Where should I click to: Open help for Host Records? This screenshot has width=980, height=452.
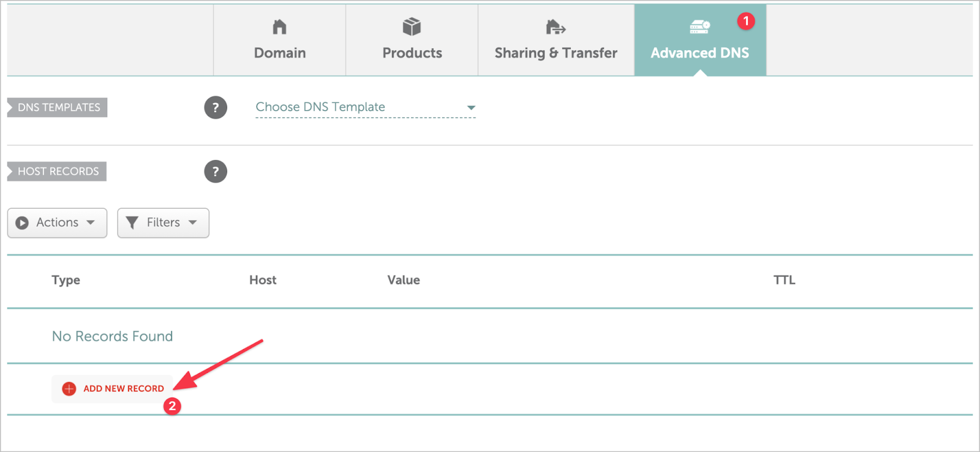216,171
